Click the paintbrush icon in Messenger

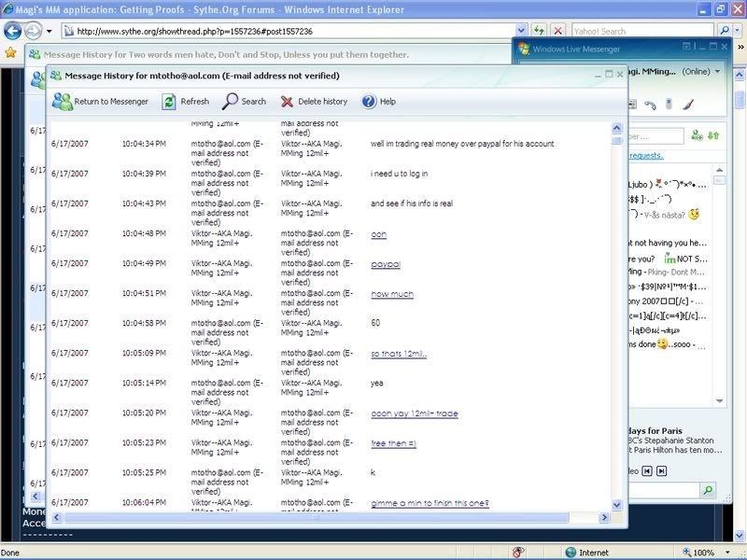687,104
